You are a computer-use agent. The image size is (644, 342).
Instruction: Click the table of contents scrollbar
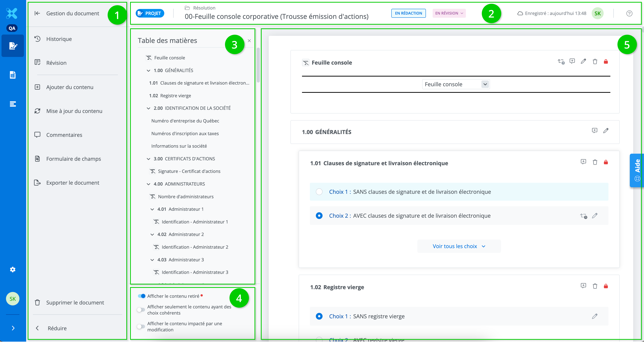coord(258,65)
